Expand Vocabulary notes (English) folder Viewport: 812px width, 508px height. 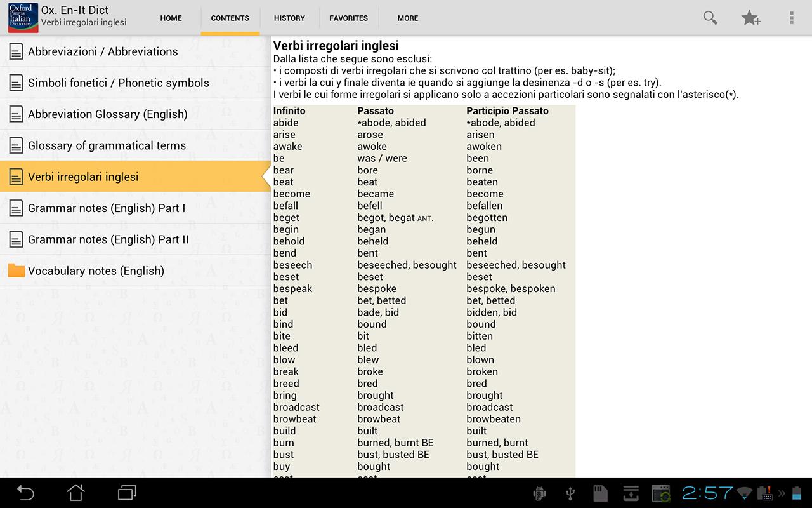[x=135, y=271]
